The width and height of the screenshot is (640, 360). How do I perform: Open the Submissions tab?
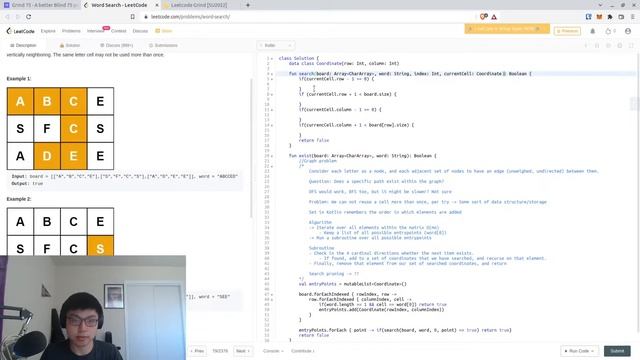pyautogui.click(x=163, y=45)
